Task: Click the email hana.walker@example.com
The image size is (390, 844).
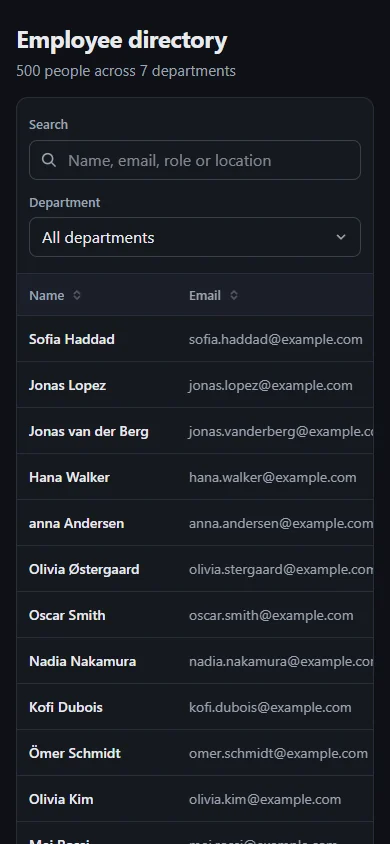Action: coord(273,477)
